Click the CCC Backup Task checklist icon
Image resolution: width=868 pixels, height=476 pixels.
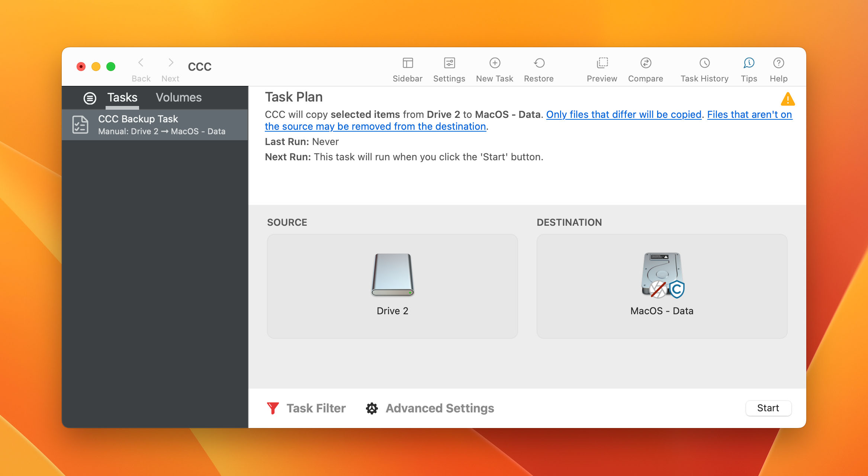pyautogui.click(x=80, y=125)
